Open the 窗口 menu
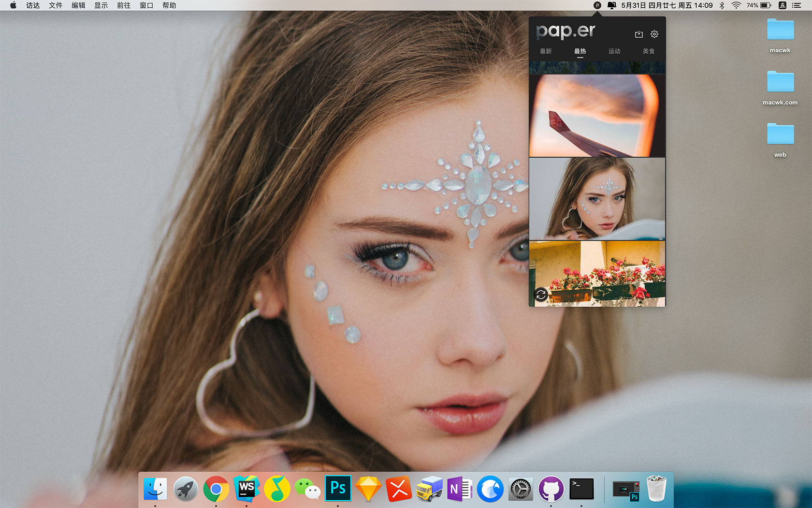This screenshot has width=812, height=508. tap(146, 5)
